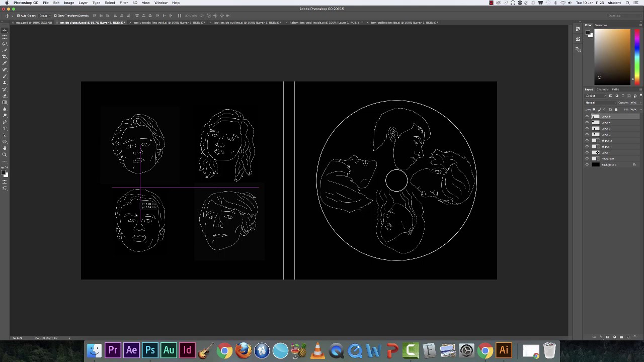Select the Lasso tool

(5, 43)
